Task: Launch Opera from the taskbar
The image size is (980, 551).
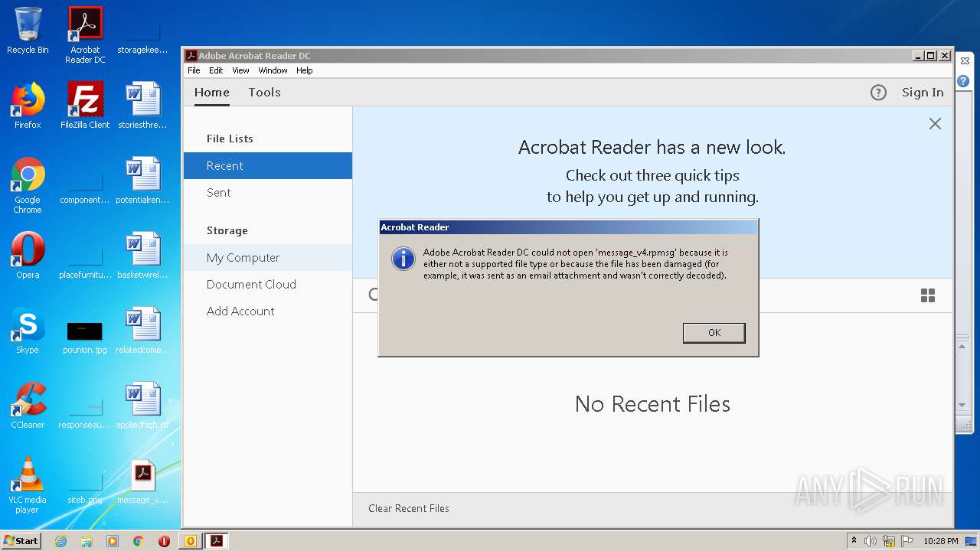Action: pyautogui.click(x=164, y=541)
